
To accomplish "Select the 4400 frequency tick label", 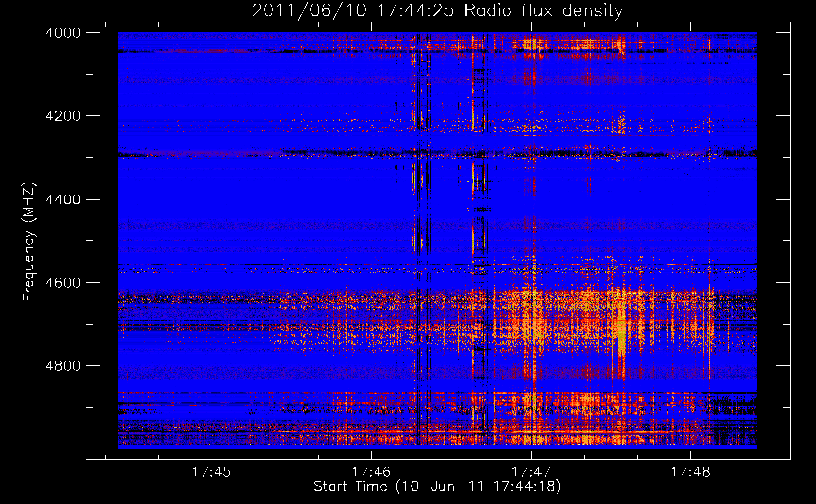I will pos(63,200).
